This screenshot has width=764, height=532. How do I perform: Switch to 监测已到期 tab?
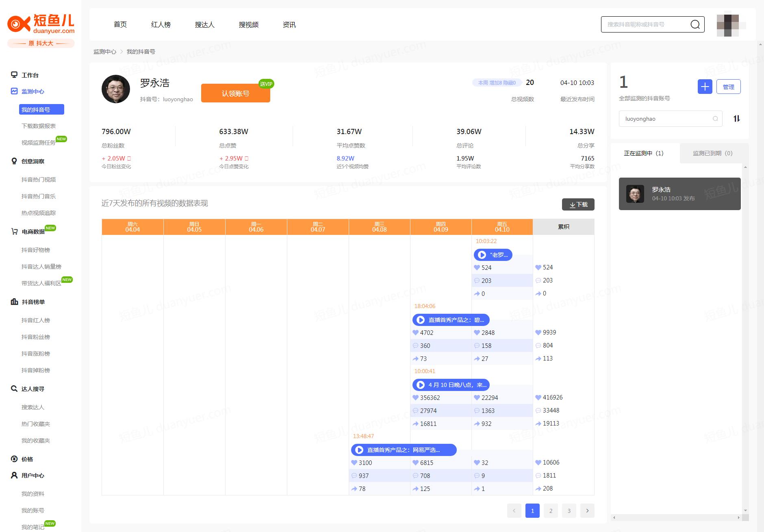712,153
